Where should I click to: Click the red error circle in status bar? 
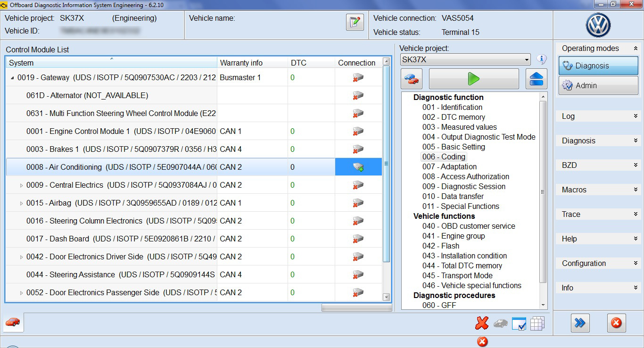tap(482, 341)
